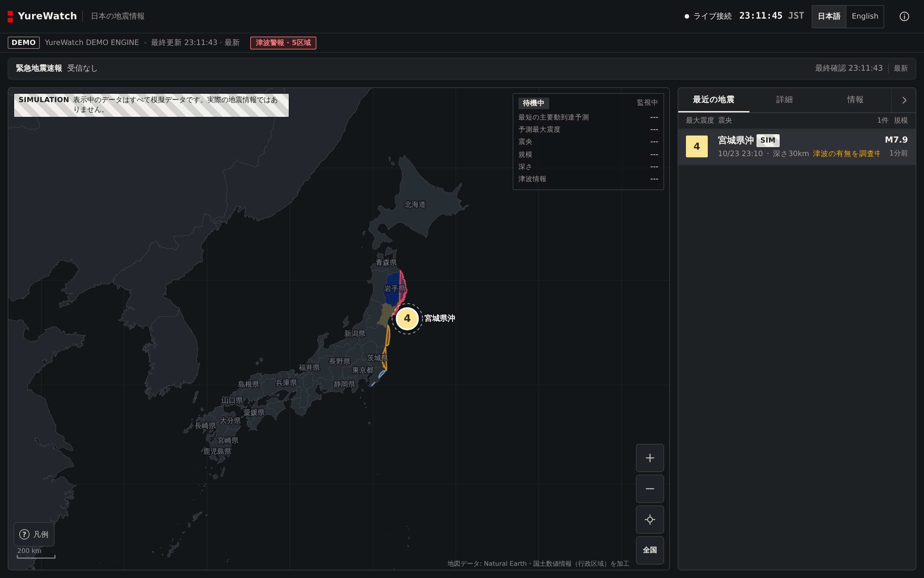Open the info icon in the header
924x578 pixels.
pyautogui.click(x=904, y=16)
